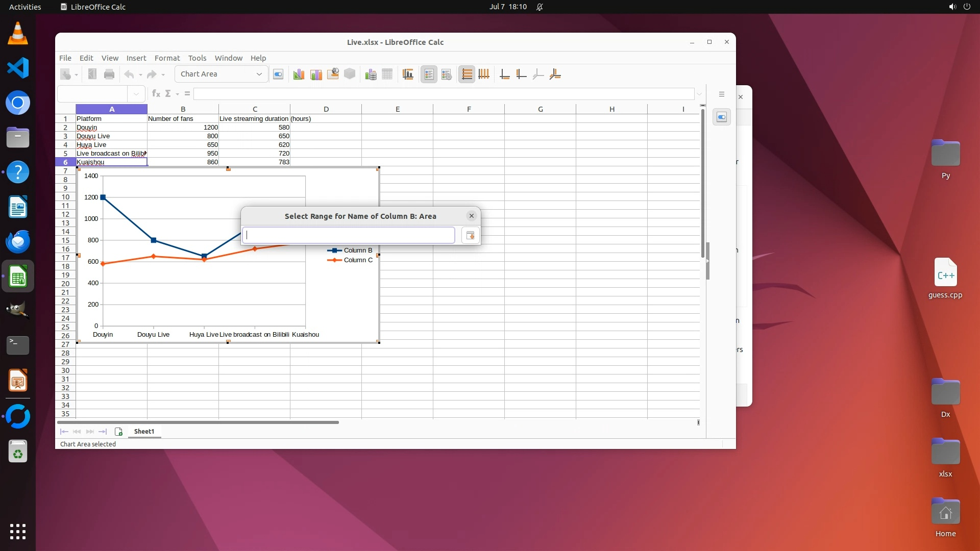This screenshot has height=551, width=980.
Task: Click the Chart Type toolbar icon
Action: [299, 74]
